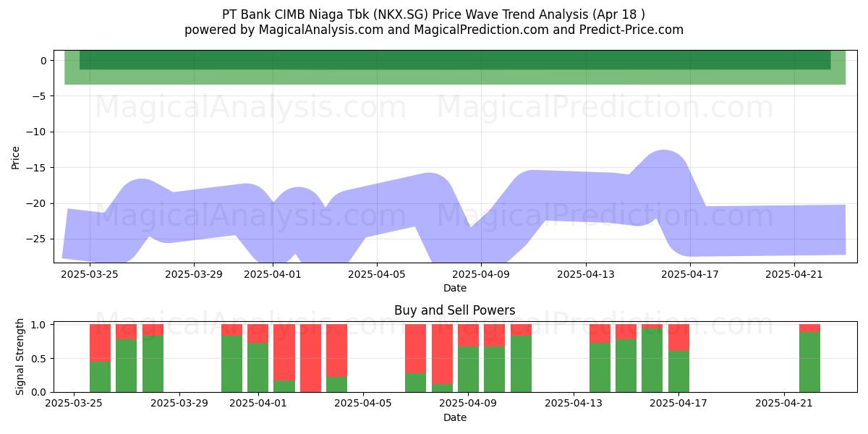Click the '2025-04-13' date tick of the price chart

coord(586,274)
